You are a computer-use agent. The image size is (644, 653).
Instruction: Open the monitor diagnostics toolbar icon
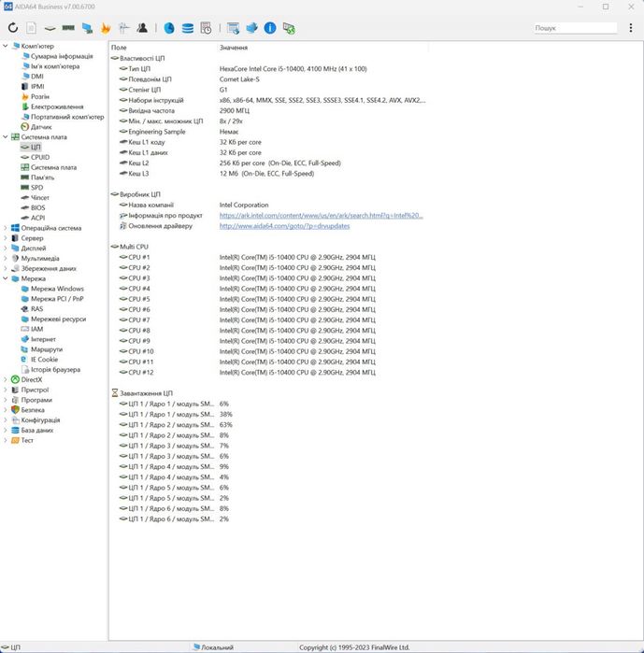click(x=123, y=28)
